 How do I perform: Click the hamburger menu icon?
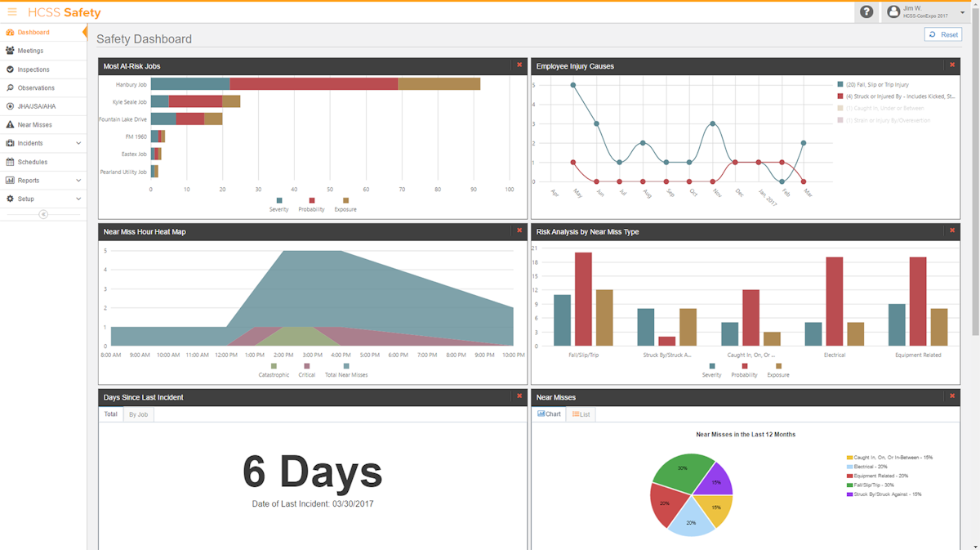(12, 12)
